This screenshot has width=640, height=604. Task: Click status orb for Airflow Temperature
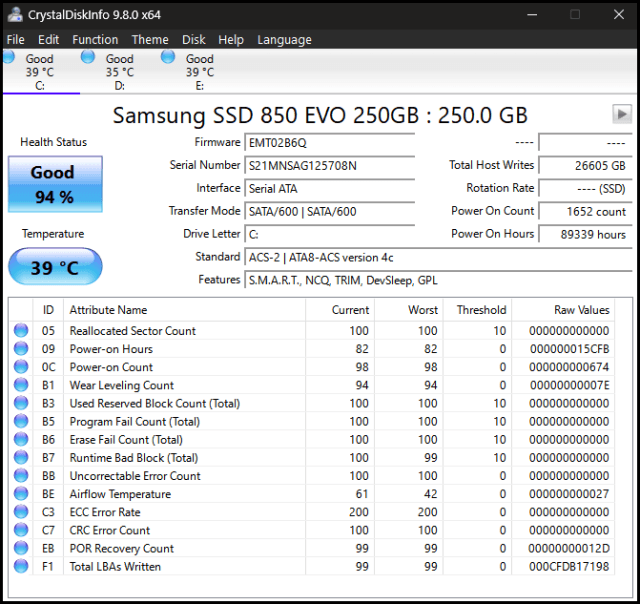tap(21, 493)
